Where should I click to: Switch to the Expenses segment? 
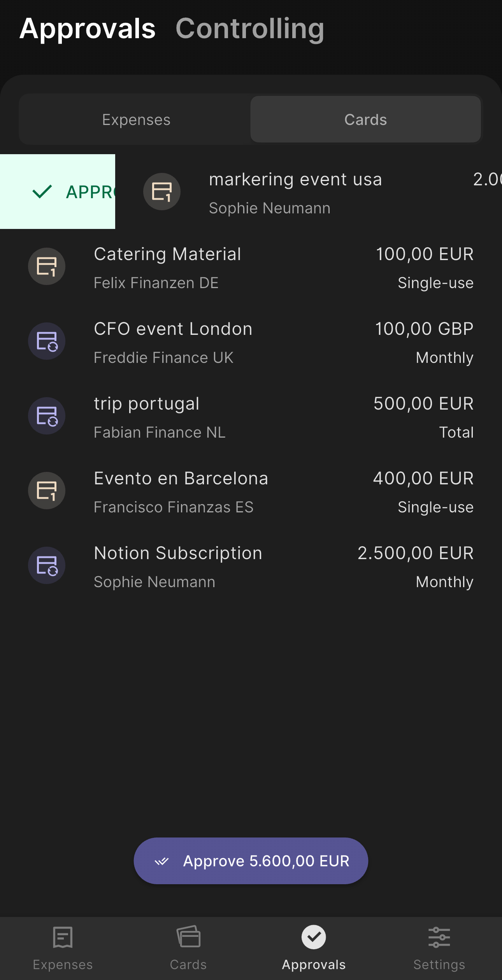[x=136, y=120]
